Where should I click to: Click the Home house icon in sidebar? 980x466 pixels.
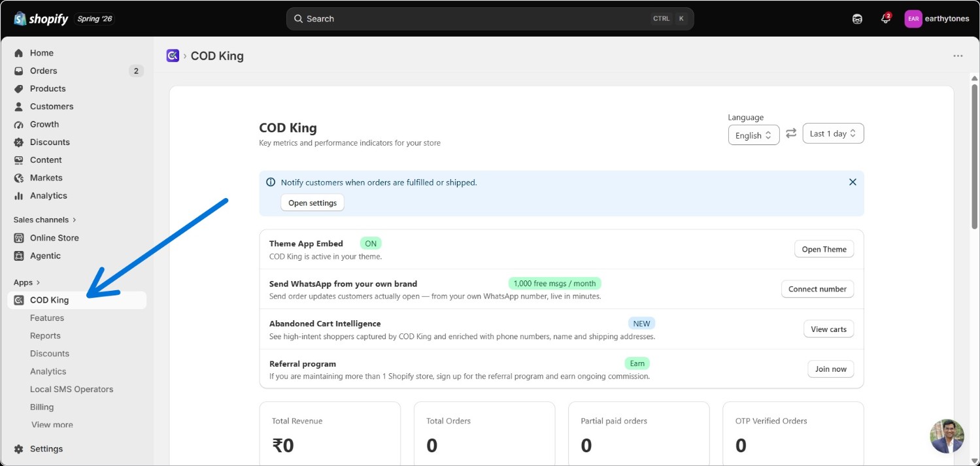tap(18, 53)
